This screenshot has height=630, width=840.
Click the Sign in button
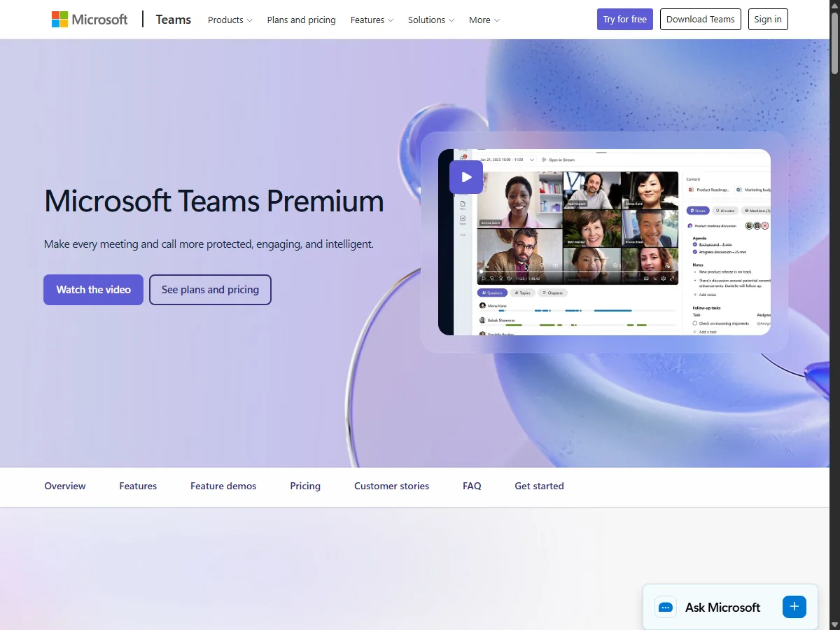click(768, 20)
